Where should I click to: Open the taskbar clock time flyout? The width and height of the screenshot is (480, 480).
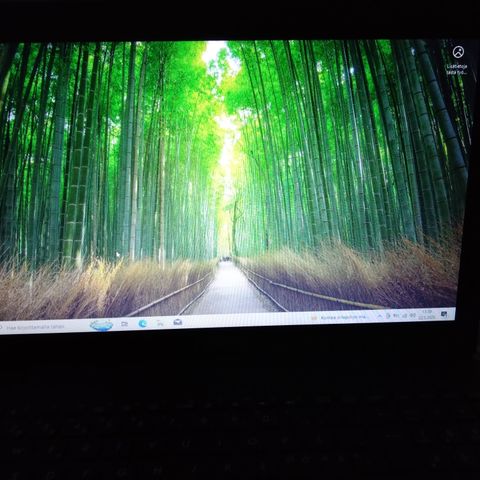click(x=427, y=311)
